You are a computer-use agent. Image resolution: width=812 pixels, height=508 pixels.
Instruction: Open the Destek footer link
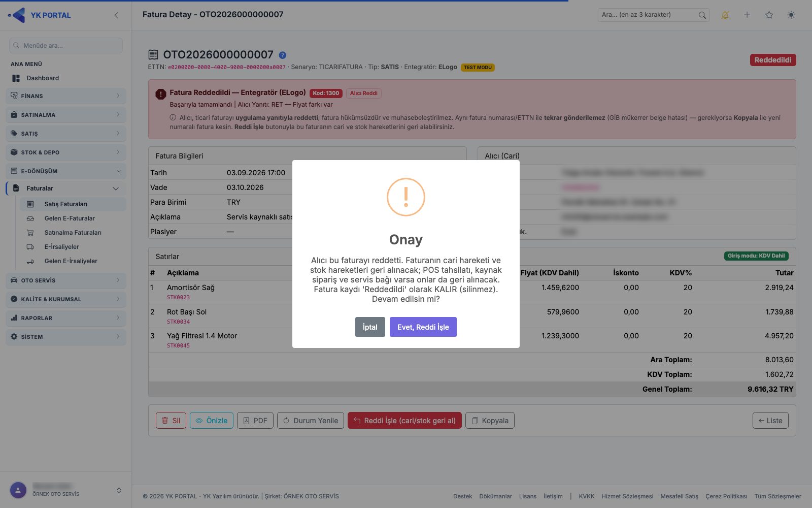(x=463, y=496)
